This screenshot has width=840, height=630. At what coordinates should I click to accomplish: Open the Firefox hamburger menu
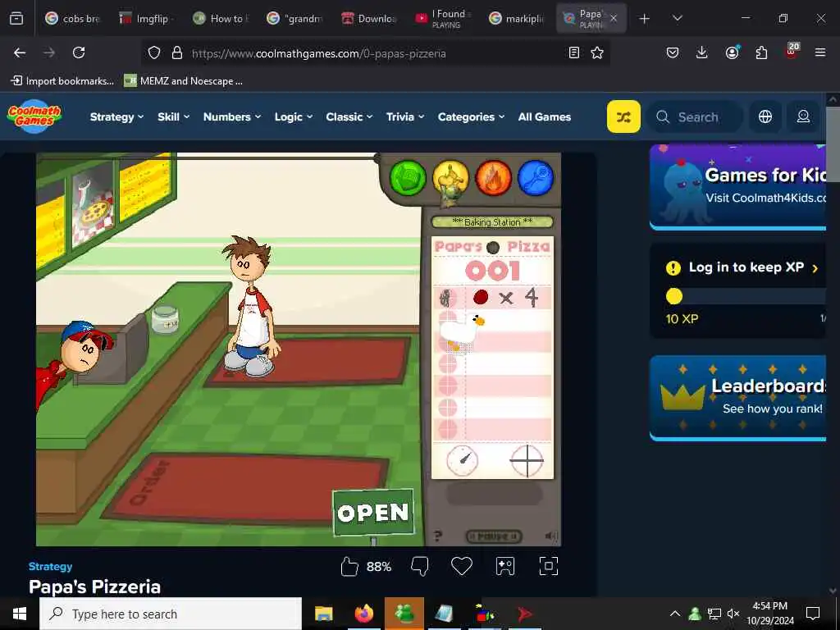[820, 52]
